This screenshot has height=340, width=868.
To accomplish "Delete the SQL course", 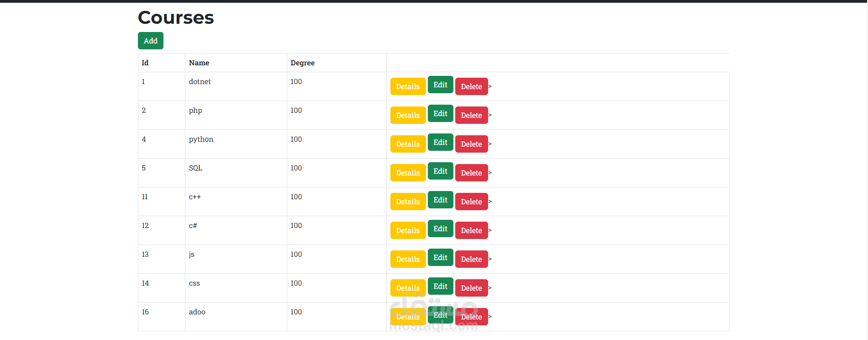I will [x=472, y=173].
